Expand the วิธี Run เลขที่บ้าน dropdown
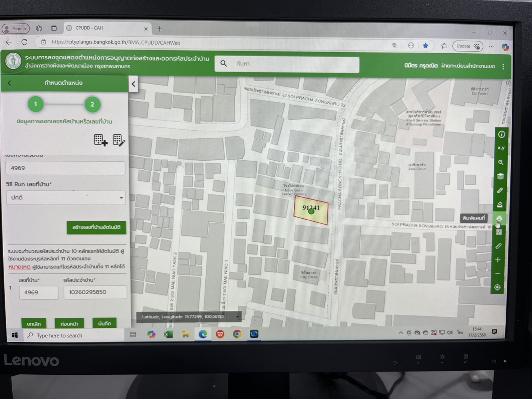Image resolution: width=532 pixels, height=399 pixels. [x=66, y=198]
